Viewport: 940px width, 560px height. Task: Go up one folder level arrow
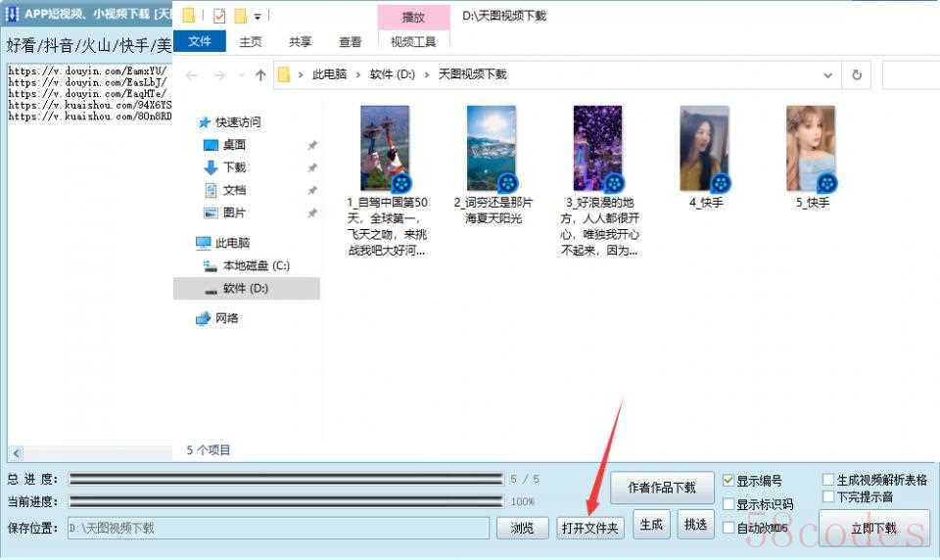[260, 75]
